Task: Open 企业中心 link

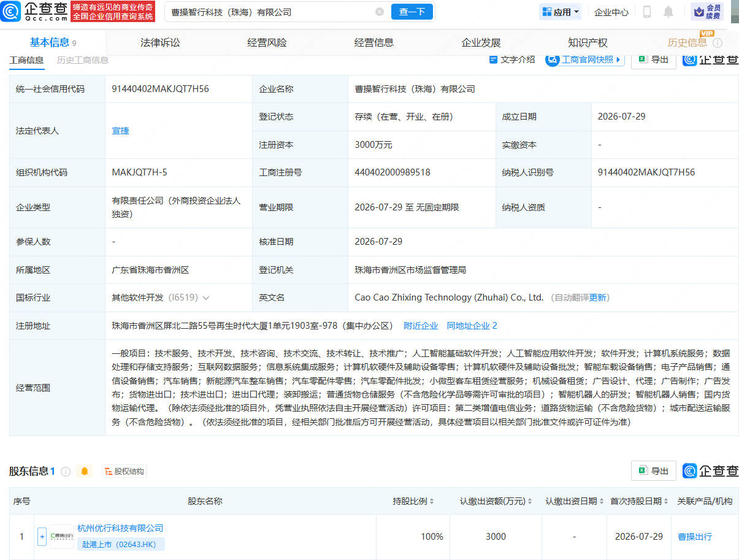Action: pos(611,12)
